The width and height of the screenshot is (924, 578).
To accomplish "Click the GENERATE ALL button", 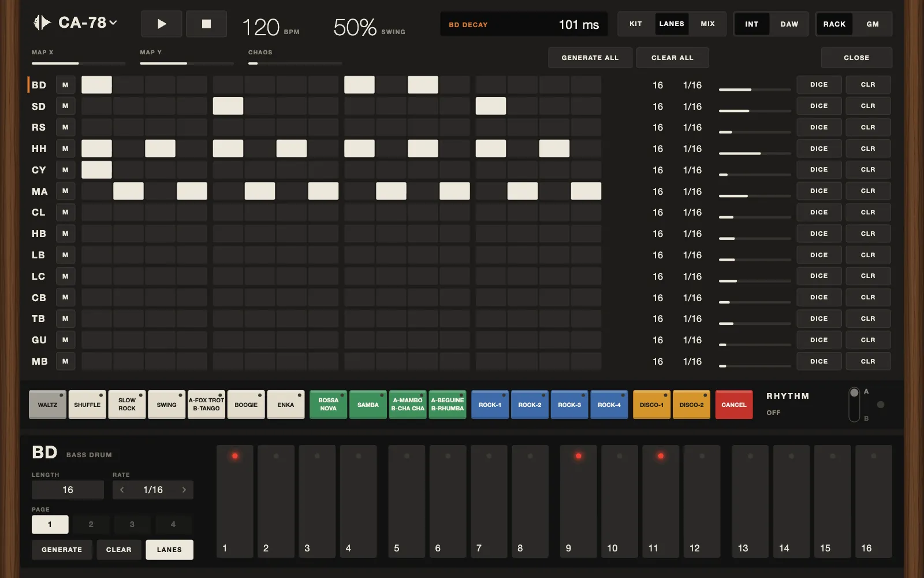I will 590,58.
